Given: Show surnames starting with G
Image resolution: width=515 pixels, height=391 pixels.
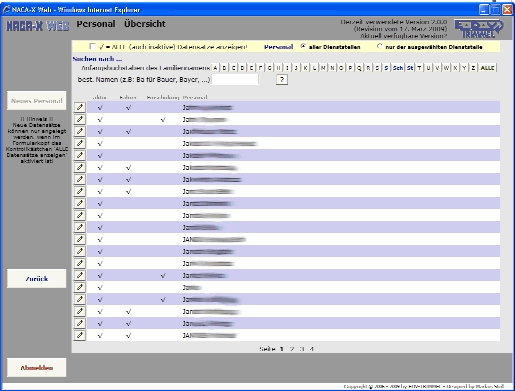Looking at the screenshot, I should [x=269, y=68].
